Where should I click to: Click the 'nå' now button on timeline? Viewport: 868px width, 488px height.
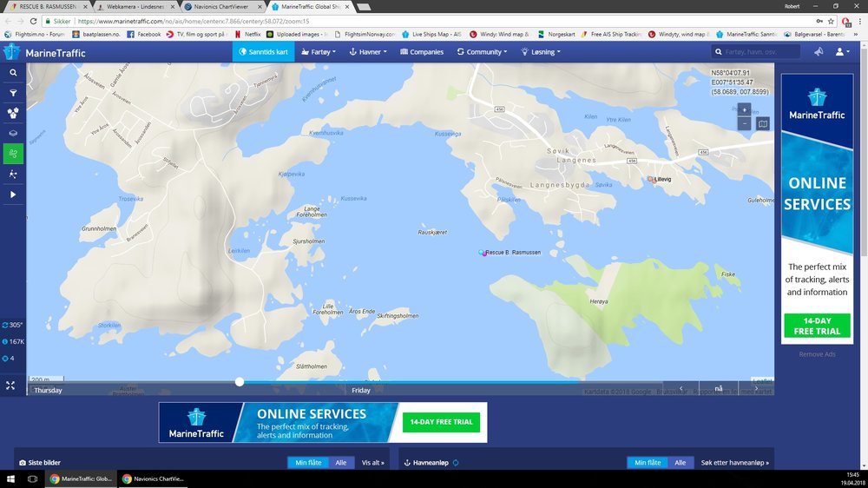tap(719, 388)
